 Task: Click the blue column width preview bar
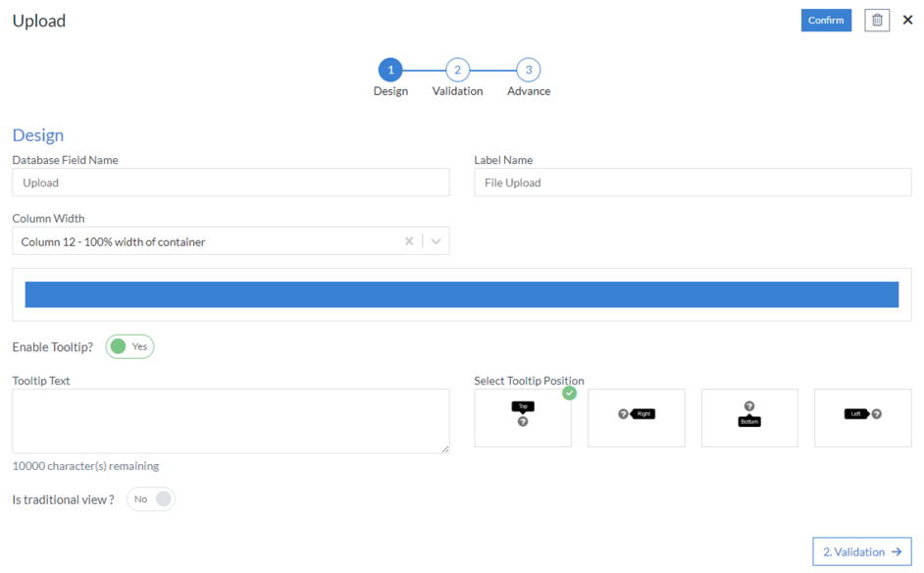click(x=461, y=293)
